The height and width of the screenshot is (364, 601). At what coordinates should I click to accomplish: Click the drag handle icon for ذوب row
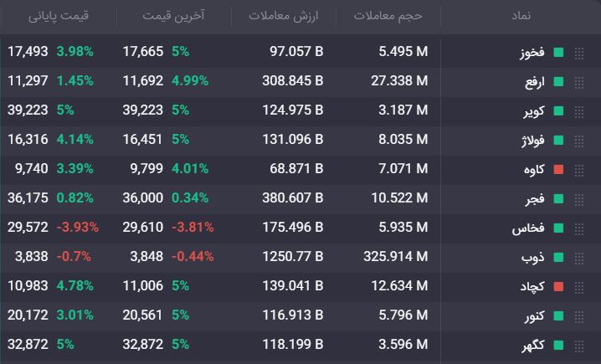point(579,259)
